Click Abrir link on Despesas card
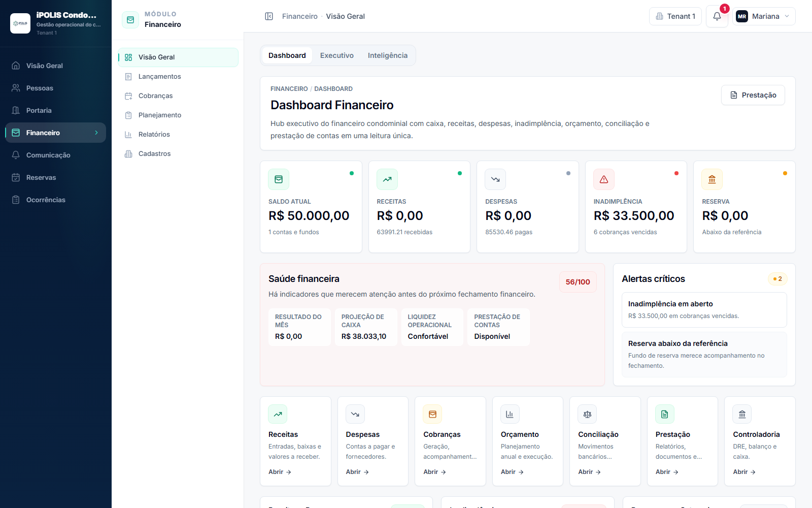The height and width of the screenshot is (508, 812). coord(357,472)
